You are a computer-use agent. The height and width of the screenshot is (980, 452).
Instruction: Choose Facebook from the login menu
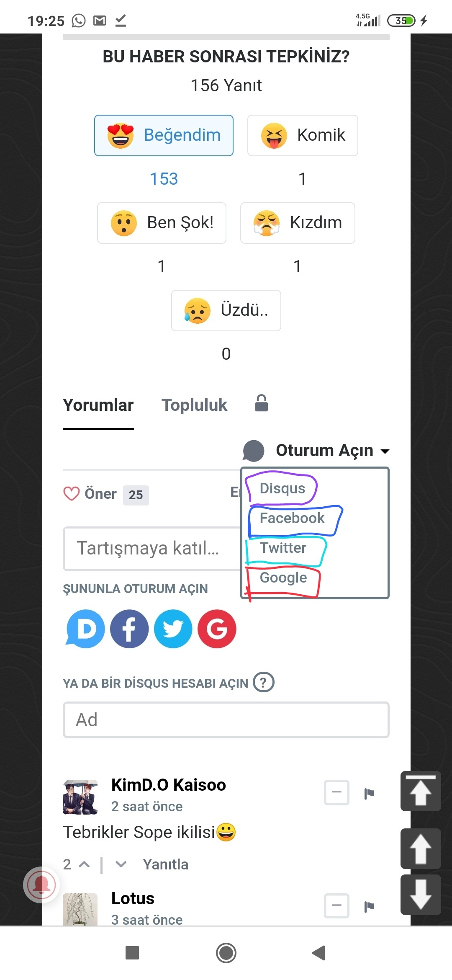(292, 518)
